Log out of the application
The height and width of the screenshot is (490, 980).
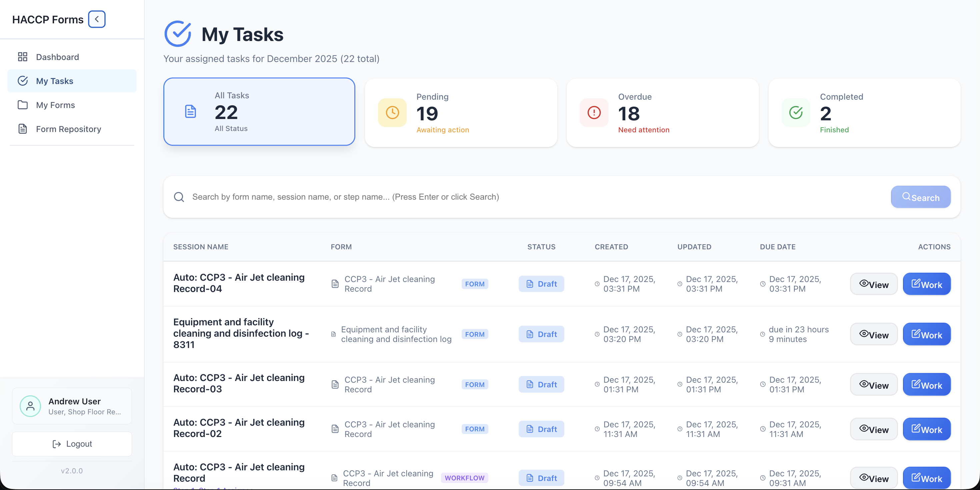[x=72, y=444]
